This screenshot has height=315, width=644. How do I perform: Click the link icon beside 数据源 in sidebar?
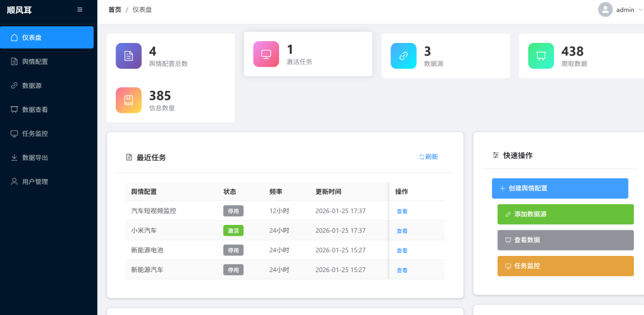point(14,85)
